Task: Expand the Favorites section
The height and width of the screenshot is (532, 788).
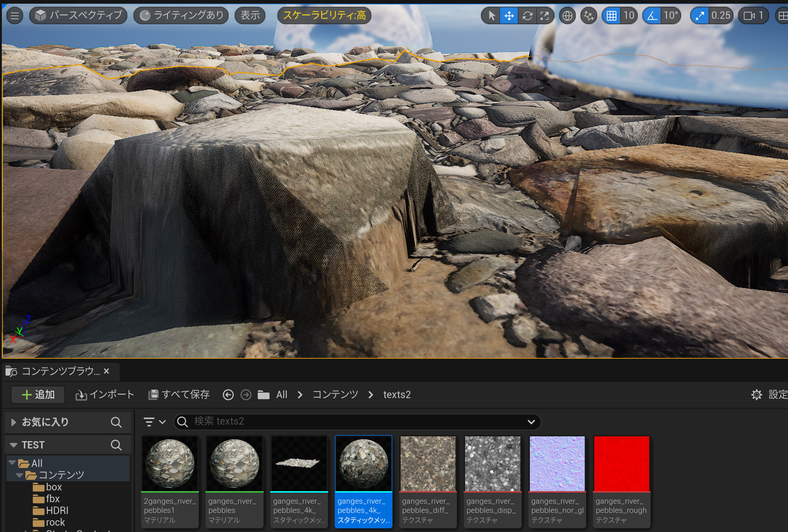Action: (14, 422)
